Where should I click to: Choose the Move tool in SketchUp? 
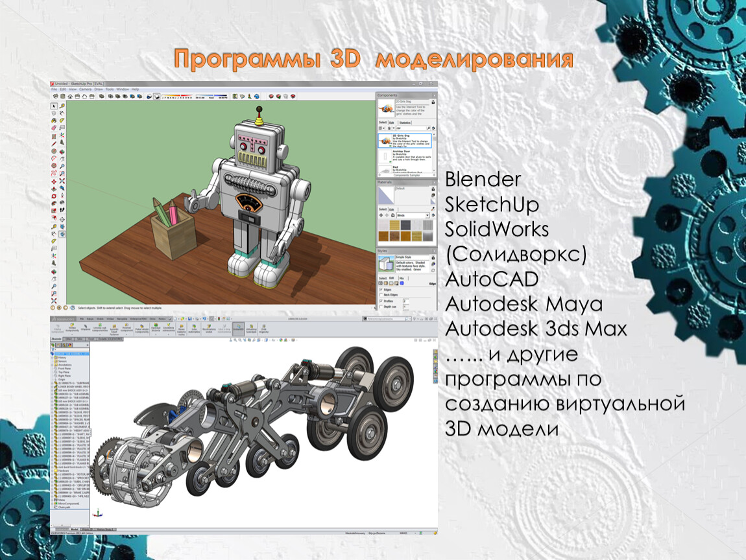click(54, 181)
